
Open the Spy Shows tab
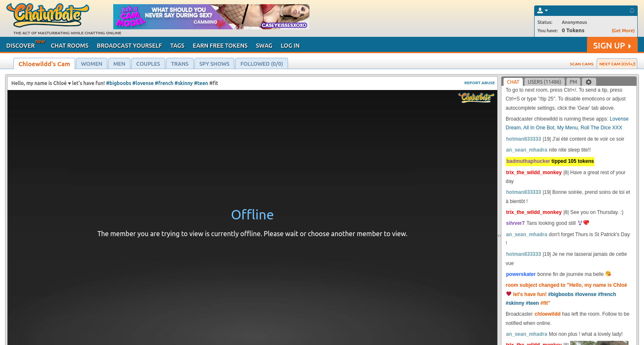[214, 64]
